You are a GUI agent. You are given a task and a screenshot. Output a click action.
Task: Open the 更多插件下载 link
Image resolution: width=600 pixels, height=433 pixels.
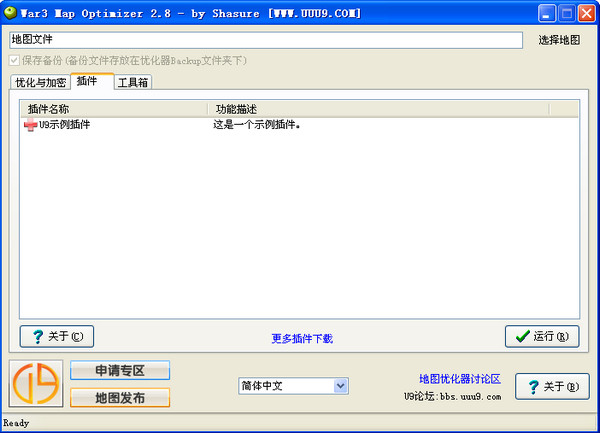point(302,339)
